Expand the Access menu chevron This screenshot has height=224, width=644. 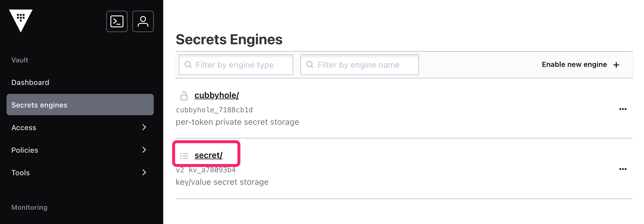tap(144, 127)
